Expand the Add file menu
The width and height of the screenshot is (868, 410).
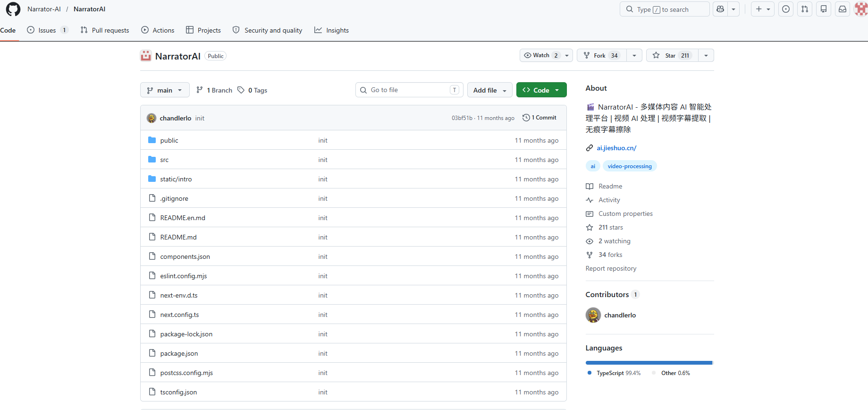point(489,90)
